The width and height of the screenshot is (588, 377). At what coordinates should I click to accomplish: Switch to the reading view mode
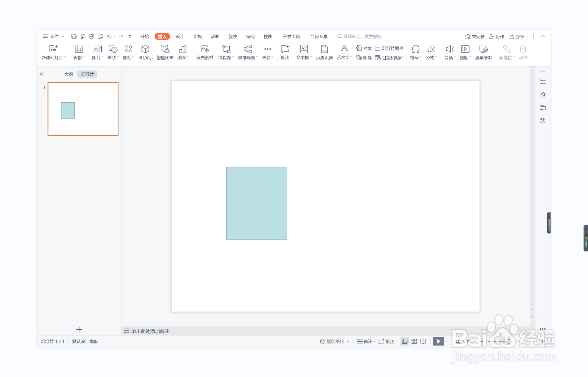(x=423, y=341)
